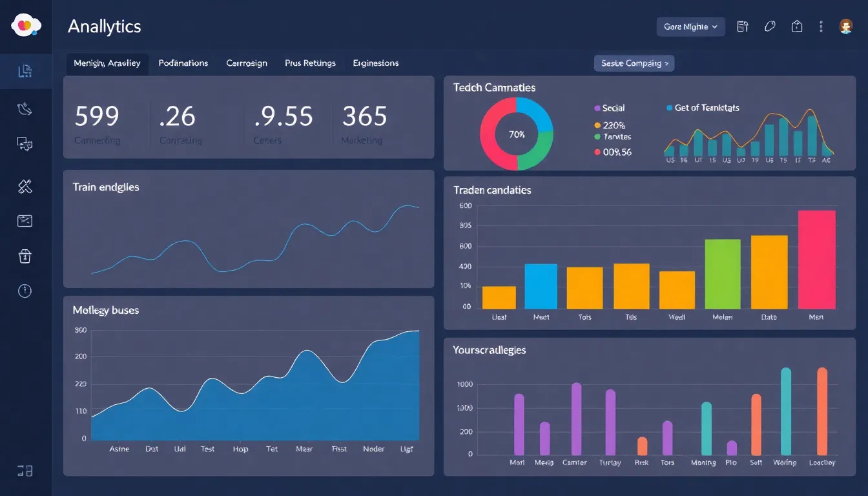This screenshot has width=868, height=496.
Task: Click the clock/history icon in the sidebar
Action: coord(25,291)
